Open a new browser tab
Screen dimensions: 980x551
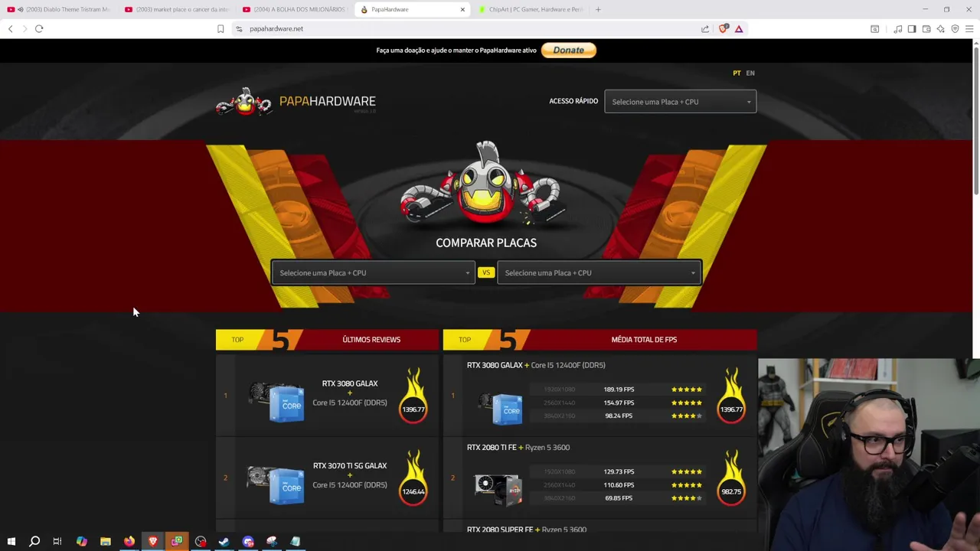point(598,9)
